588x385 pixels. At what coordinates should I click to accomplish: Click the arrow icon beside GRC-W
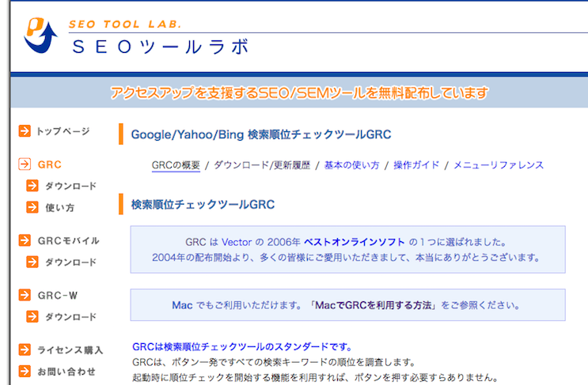[x=25, y=295]
